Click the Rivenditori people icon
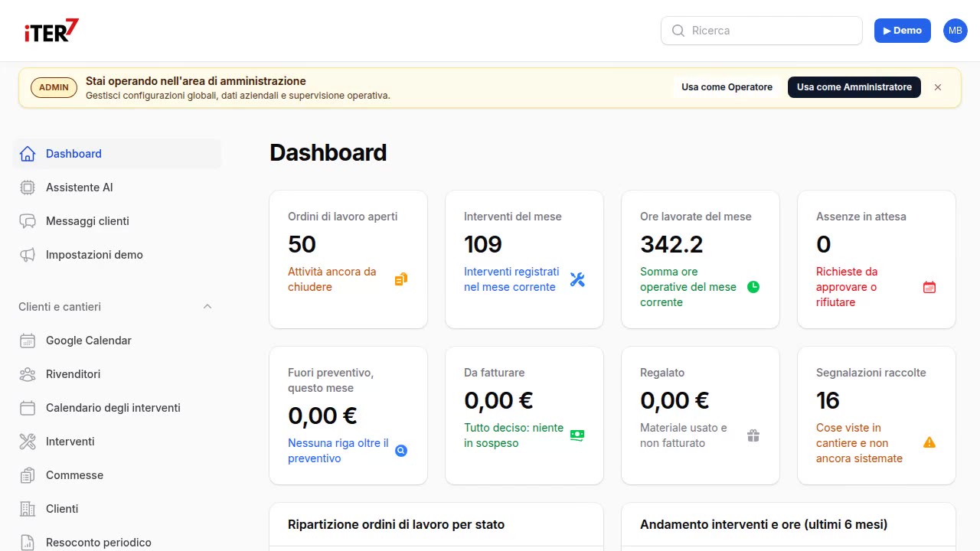The height and width of the screenshot is (551, 980). [28, 374]
